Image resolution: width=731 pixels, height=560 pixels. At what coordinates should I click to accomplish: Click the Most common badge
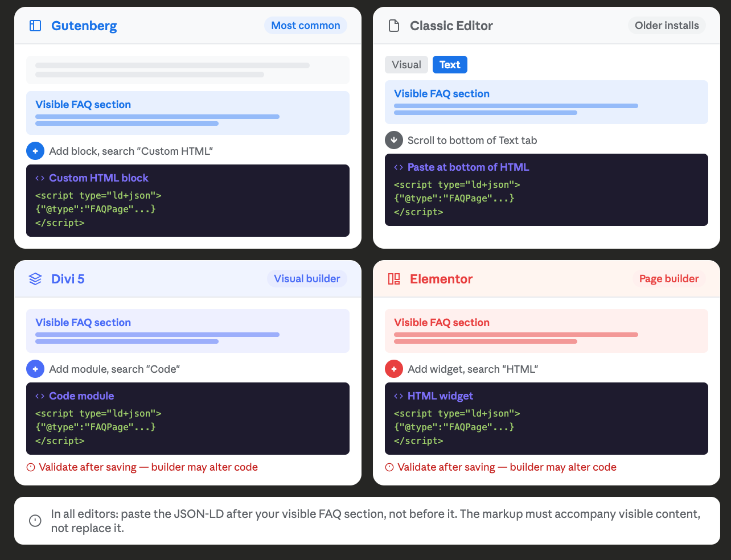[306, 26]
